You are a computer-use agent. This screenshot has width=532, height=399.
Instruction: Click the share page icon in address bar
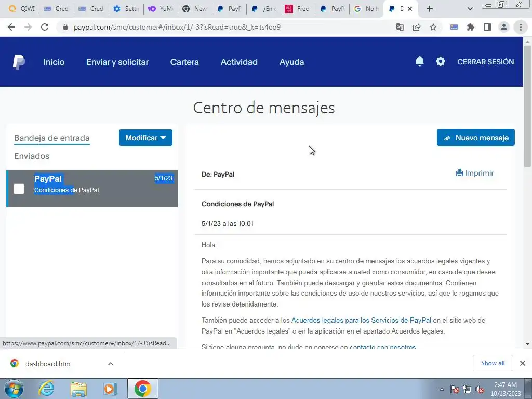coord(417,27)
